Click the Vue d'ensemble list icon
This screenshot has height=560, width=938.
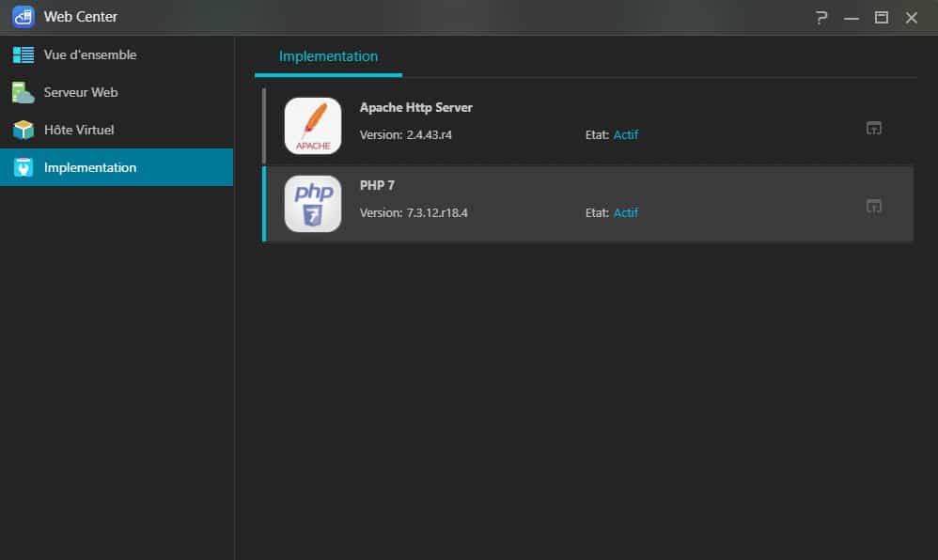(x=23, y=55)
